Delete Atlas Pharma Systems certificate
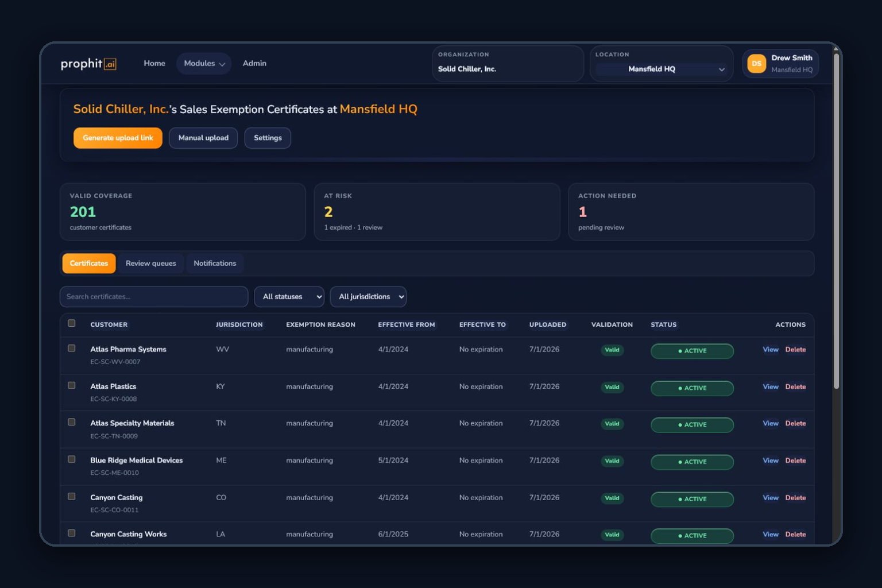Viewport: 882px width, 588px height. coord(795,350)
